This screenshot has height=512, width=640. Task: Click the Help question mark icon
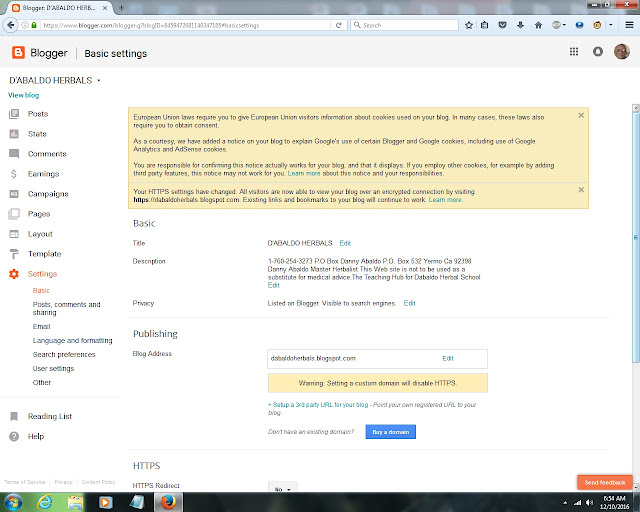14,436
